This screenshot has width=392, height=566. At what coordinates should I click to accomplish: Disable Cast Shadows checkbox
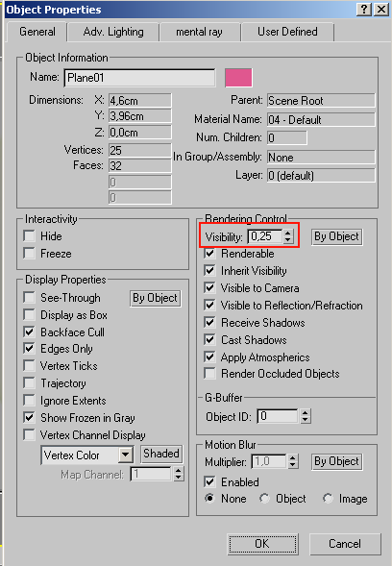click(209, 339)
